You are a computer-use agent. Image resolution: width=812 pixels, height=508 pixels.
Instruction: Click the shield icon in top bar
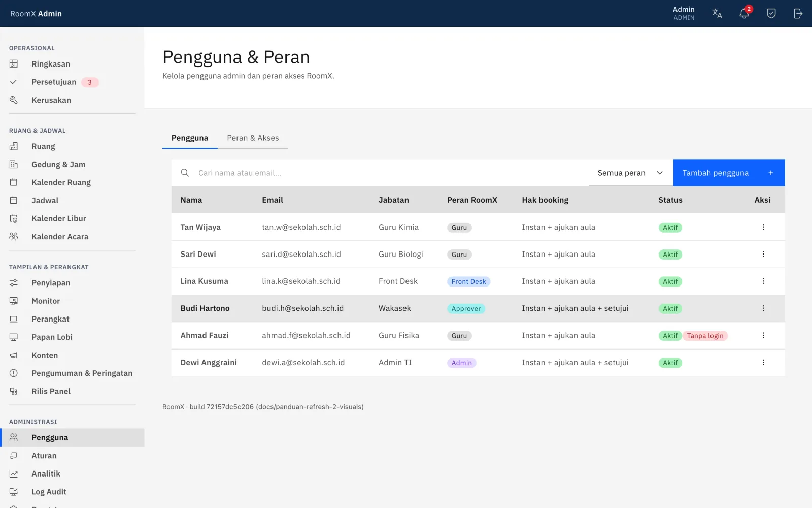click(771, 14)
